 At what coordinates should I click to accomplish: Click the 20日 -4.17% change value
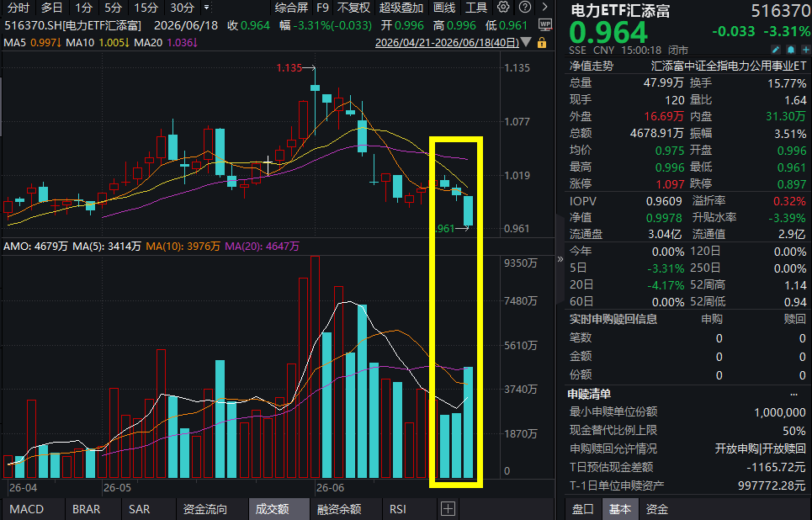(x=666, y=285)
